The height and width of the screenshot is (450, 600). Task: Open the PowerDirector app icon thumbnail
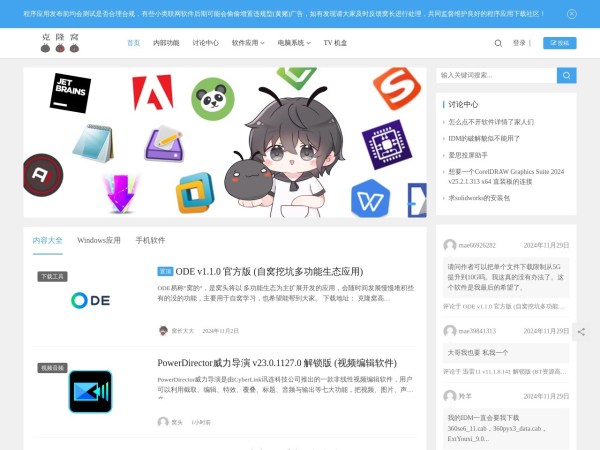point(90,391)
